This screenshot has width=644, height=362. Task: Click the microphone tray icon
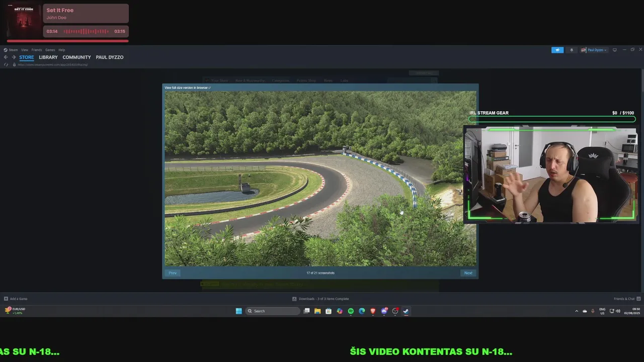tap(593, 311)
